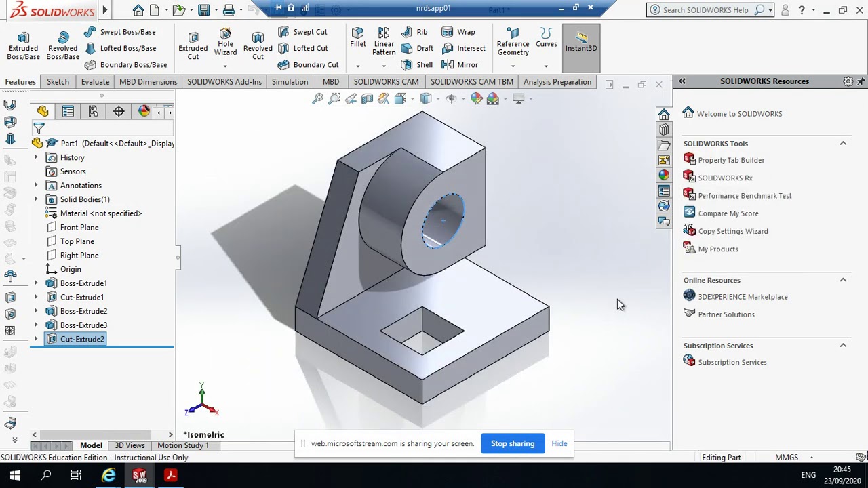Image resolution: width=868 pixels, height=488 pixels.
Task: Select the Revolved Boss/Base tool
Action: (x=62, y=45)
